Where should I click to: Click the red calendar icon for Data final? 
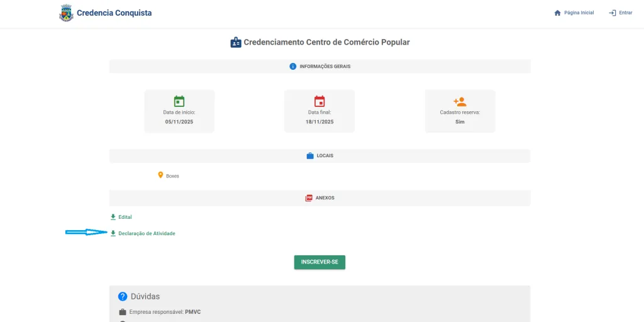click(319, 101)
